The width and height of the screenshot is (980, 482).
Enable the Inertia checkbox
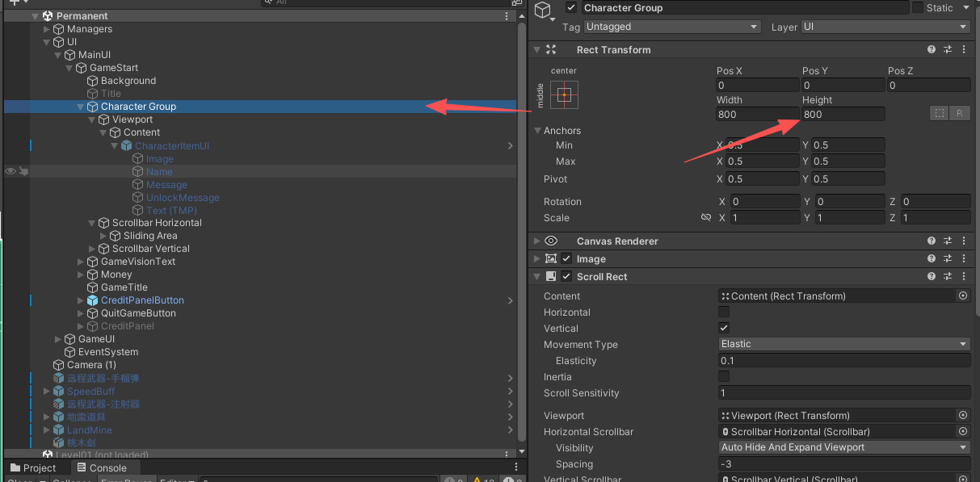tap(724, 377)
